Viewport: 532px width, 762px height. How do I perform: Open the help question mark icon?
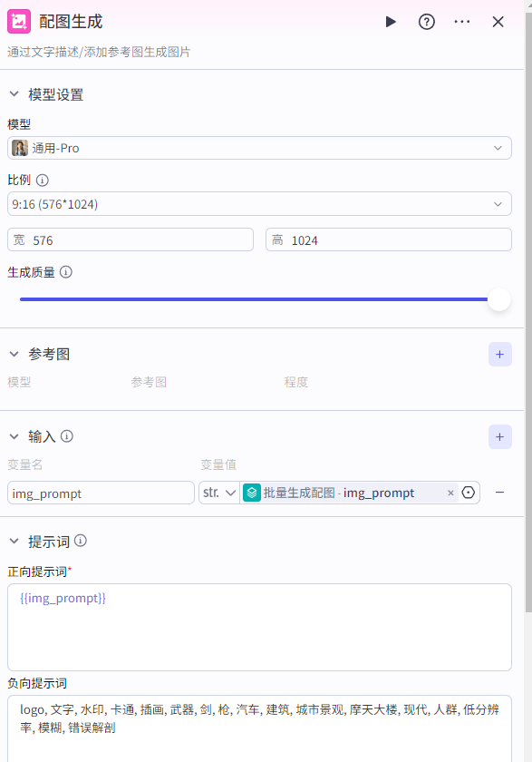(x=427, y=22)
